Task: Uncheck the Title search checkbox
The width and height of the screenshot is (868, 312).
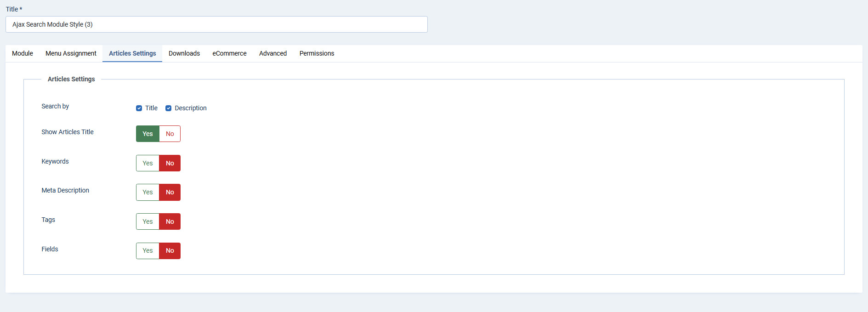Action: coord(139,108)
